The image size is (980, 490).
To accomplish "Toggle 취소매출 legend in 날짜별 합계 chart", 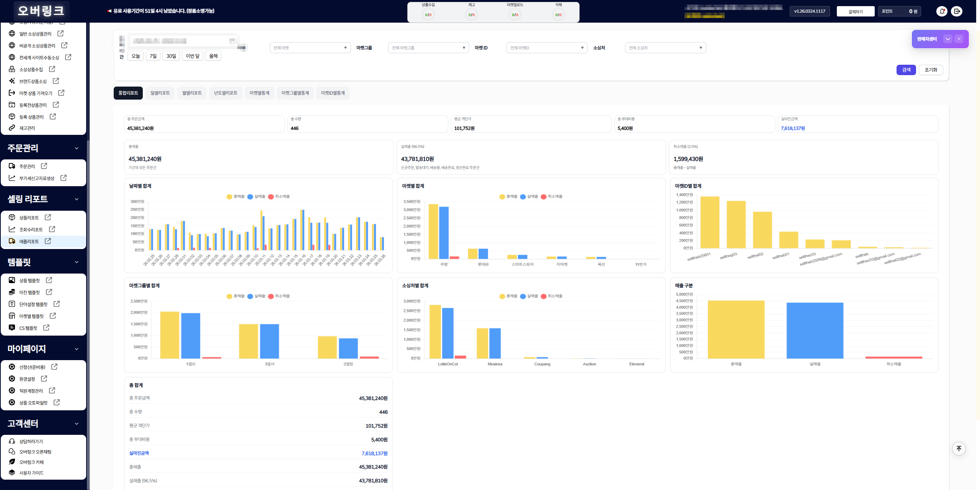I will click(279, 197).
